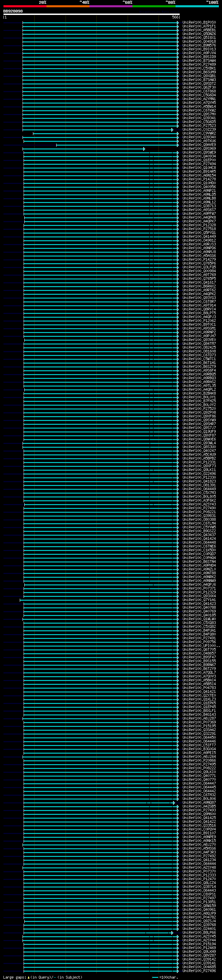Open hit UniRef100_A2YMN1

pos(199,99)
